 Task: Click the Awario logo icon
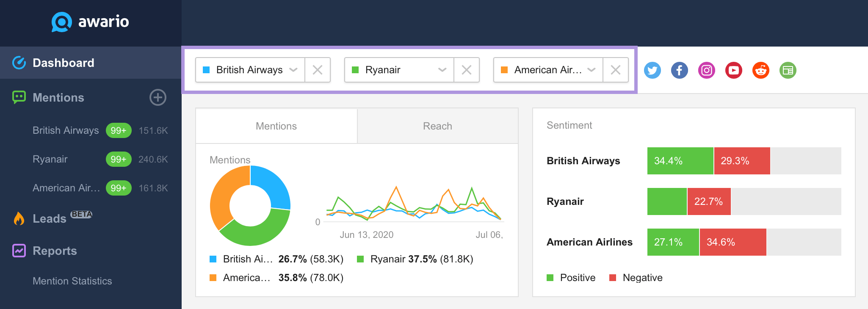tap(62, 22)
